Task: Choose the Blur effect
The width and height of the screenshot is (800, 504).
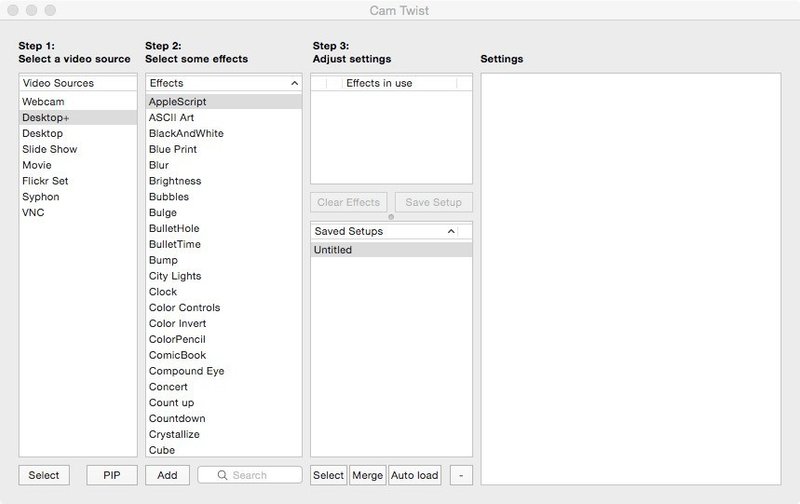Action: [x=223, y=165]
